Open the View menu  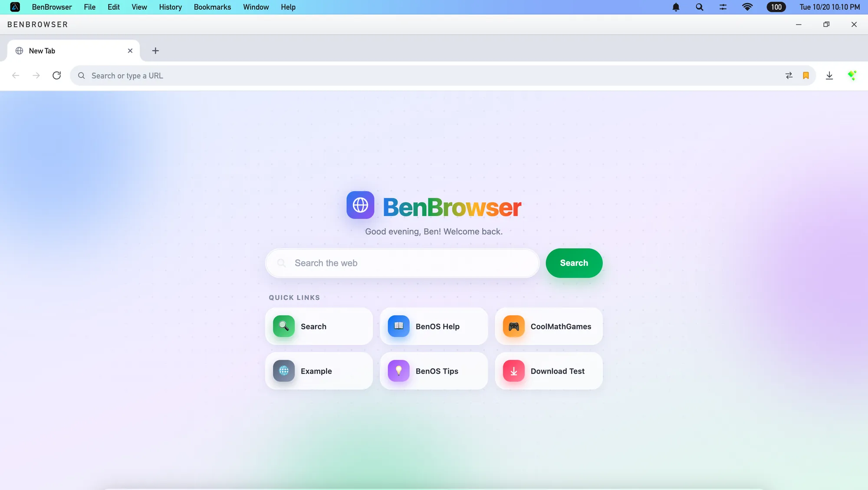(x=139, y=7)
